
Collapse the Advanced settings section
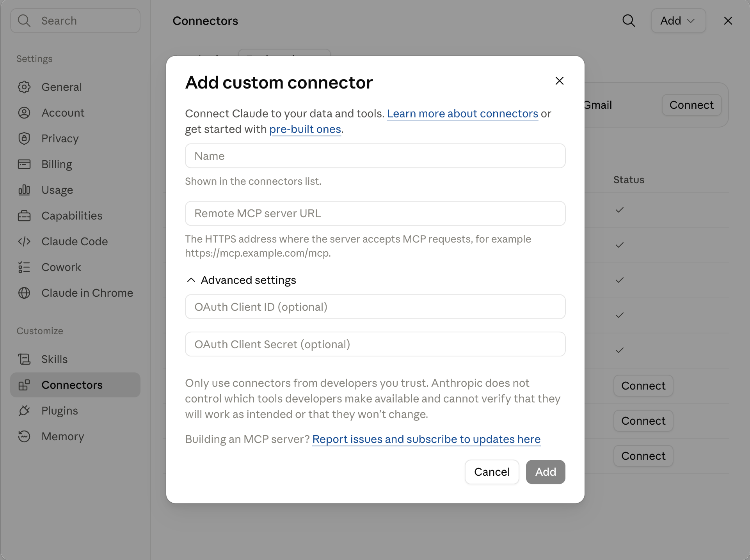point(241,280)
